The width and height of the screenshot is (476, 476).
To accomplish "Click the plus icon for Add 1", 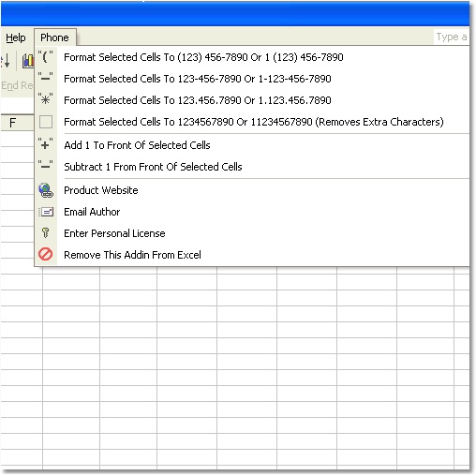I will (x=46, y=145).
